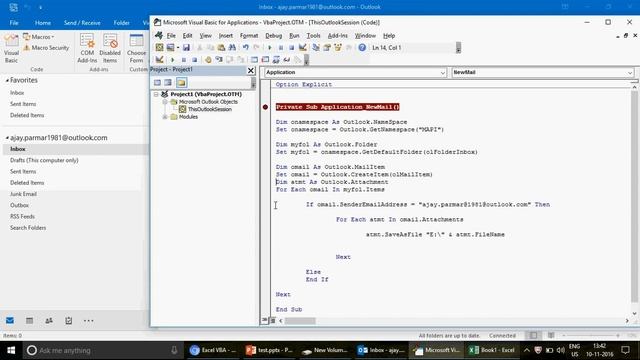This screenshot has height=360, width=640.
Task: Click the code window horizontal scrollbar thumb
Action: [x=300, y=321]
